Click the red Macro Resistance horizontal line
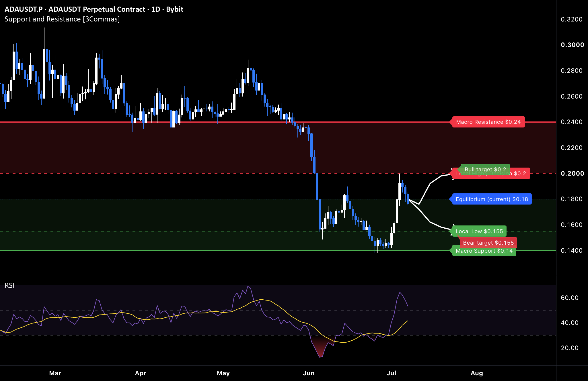The height and width of the screenshot is (381, 588). pos(224,122)
